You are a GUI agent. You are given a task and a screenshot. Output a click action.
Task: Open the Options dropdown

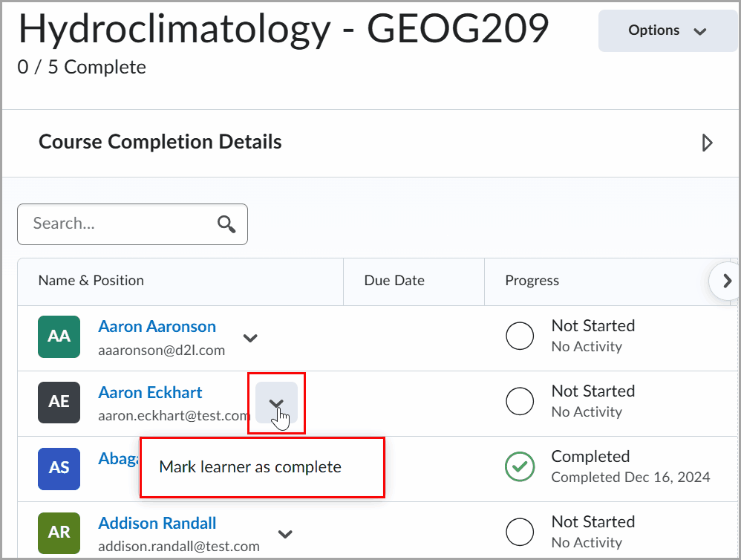click(x=667, y=31)
